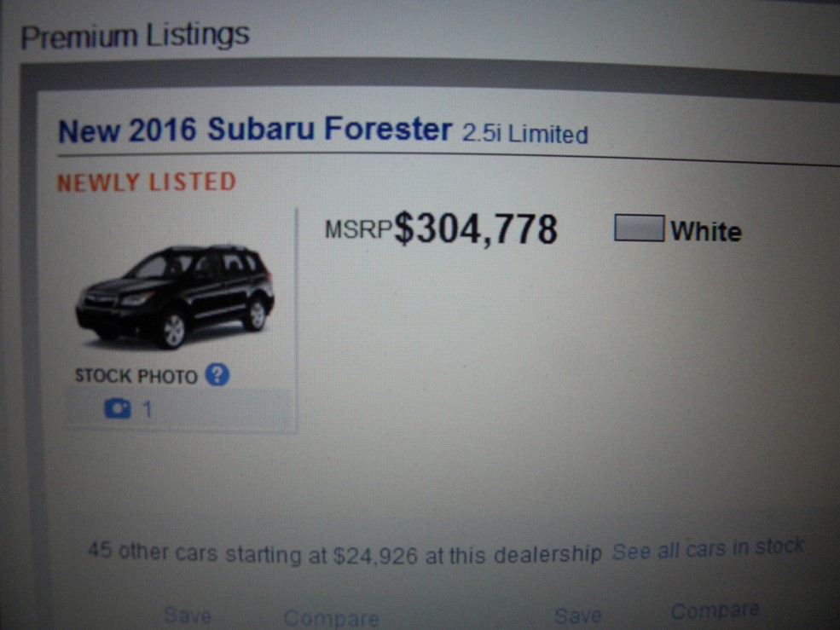This screenshot has height=630, width=840.
Task: Click the MSRP label
Action: (x=359, y=229)
